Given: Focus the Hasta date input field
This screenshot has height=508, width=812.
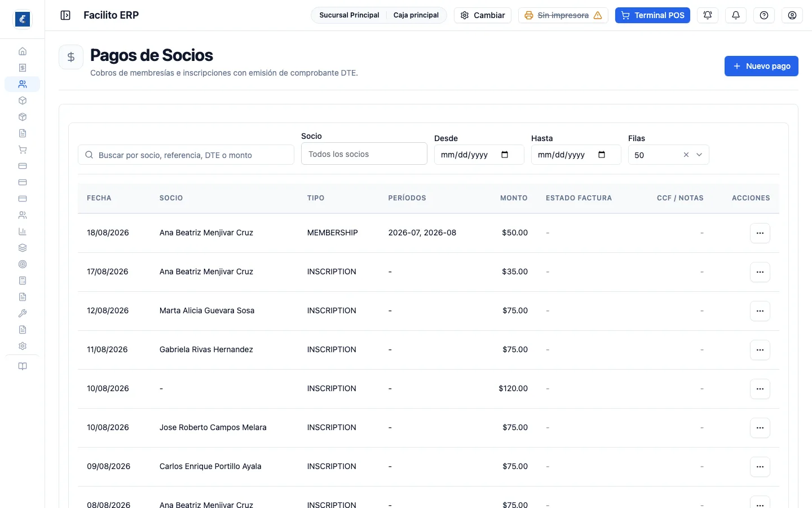Looking at the screenshot, I should [576, 155].
